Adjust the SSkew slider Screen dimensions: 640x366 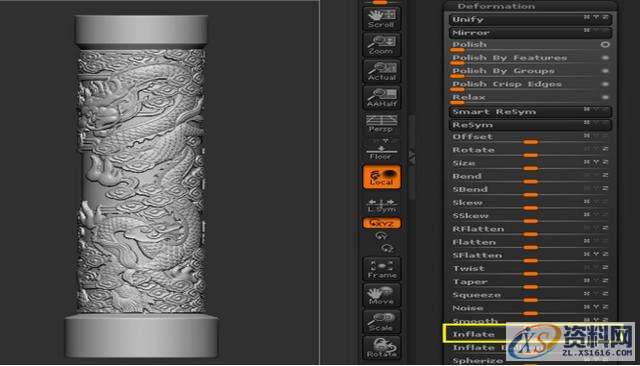pyautogui.click(x=530, y=216)
